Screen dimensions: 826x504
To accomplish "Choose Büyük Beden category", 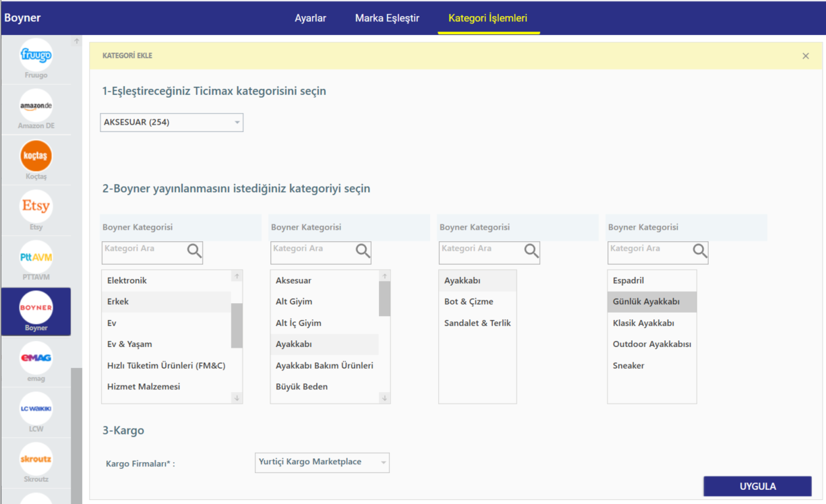I will pos(324,387).
